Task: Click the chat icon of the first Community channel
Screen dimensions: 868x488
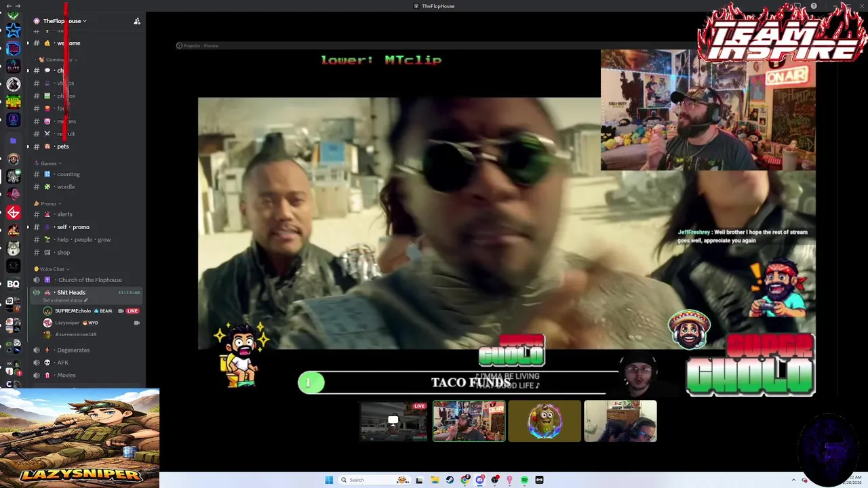Action: [47, 70]
